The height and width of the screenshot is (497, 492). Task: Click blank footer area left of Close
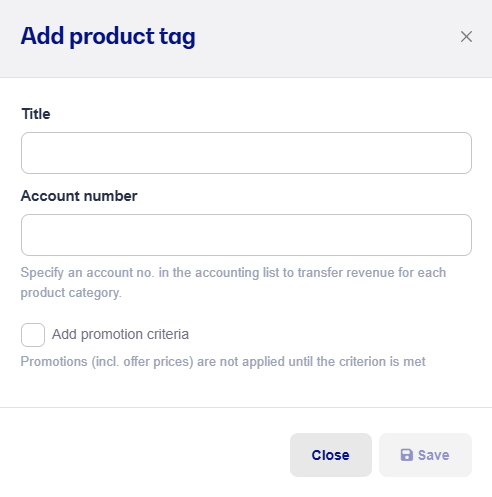(x=143, y=455)
